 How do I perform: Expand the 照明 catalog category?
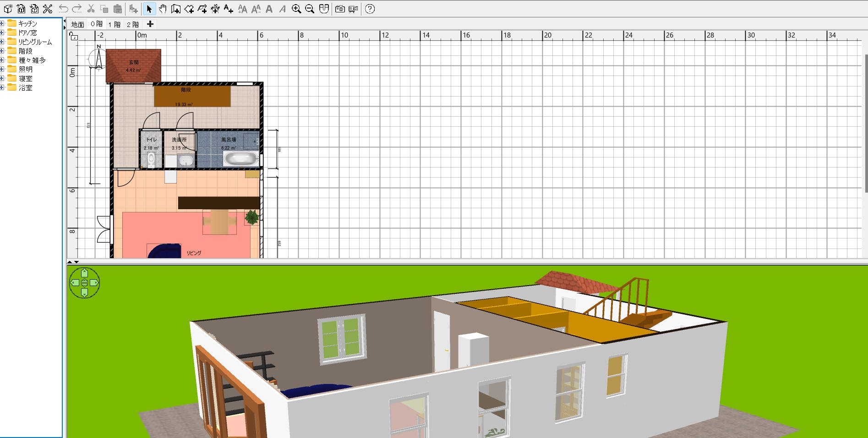coord(2,69)
